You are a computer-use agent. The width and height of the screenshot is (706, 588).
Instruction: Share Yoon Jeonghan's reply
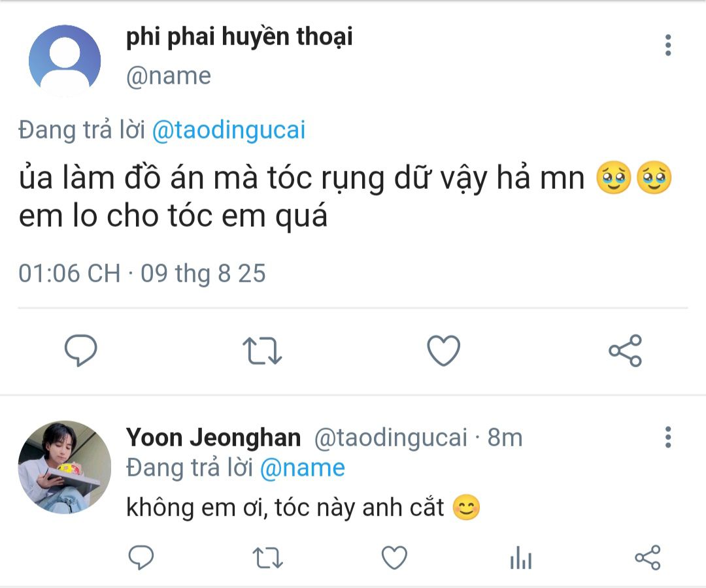648,559
